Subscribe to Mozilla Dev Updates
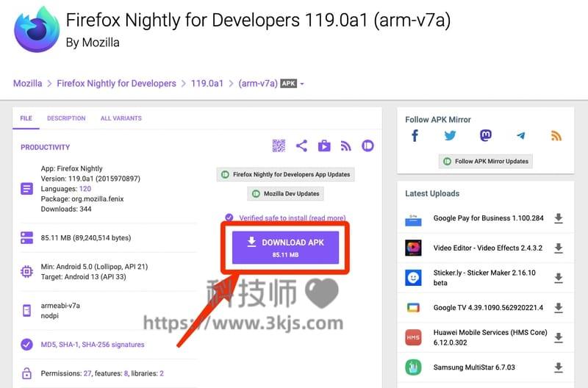Screen dimensions: 588x388 click(285, 194)
